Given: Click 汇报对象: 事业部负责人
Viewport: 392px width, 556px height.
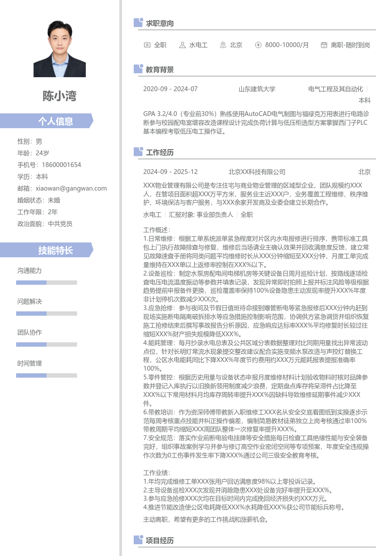Looking at the screenshot, I should [201, 215].
